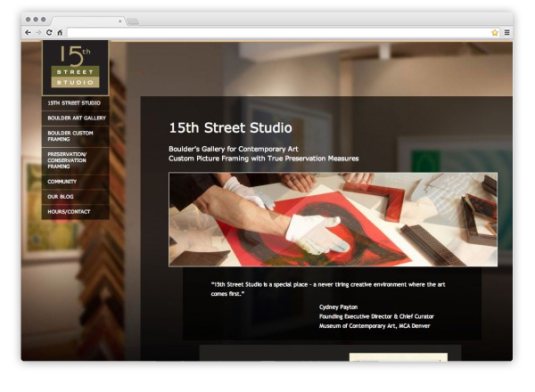Open the Hours/Contact menu item

click(x=76, y=212)
